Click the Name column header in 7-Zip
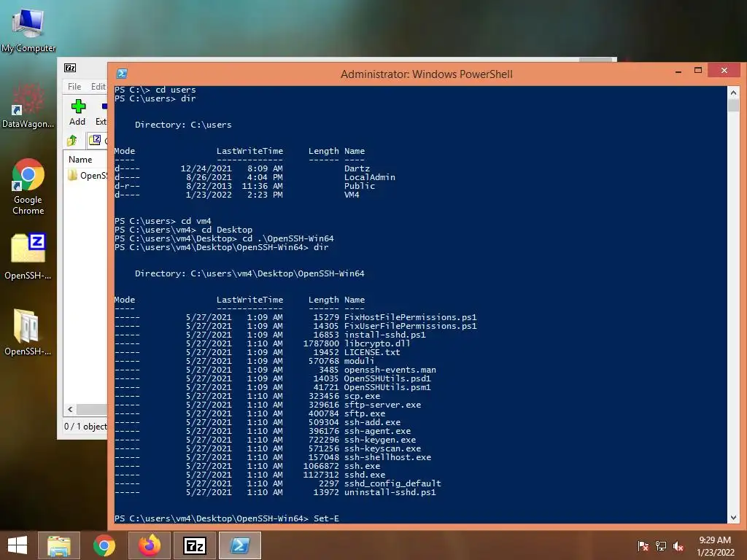 [80, 160]
